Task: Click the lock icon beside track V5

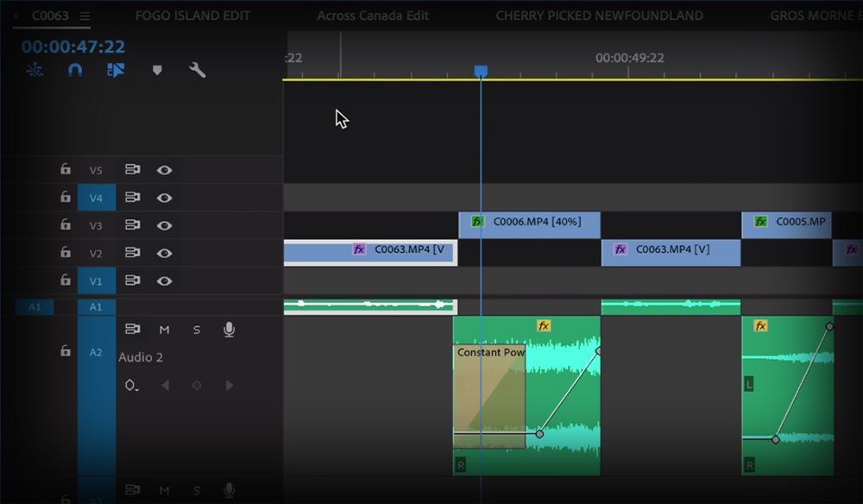Action: [x=65, y=169]
